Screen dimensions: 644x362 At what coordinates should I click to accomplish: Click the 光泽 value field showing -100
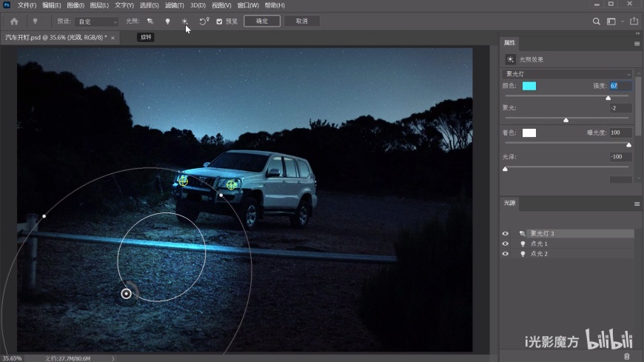pyautogui.click(x=620, y=156)
